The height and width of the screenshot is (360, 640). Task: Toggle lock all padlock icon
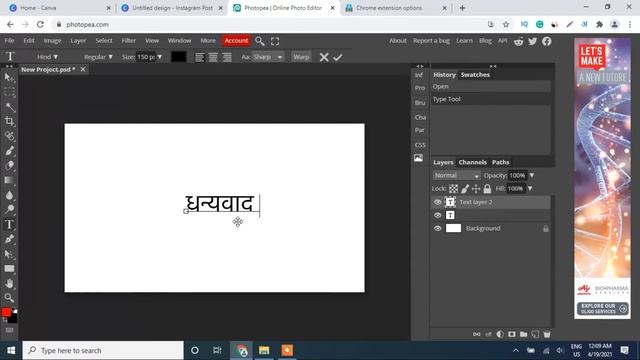(487, 189)
